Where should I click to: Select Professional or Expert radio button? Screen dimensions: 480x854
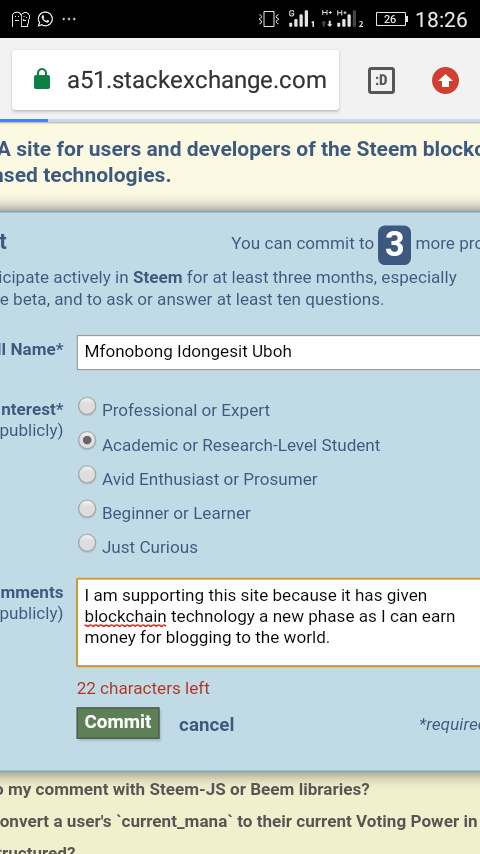87,406
